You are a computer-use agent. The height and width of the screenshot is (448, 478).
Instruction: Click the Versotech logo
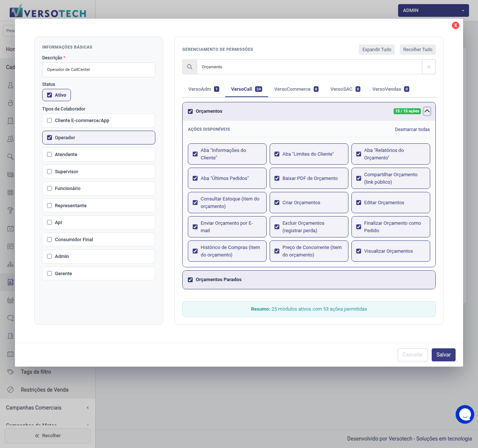(48, 12)
